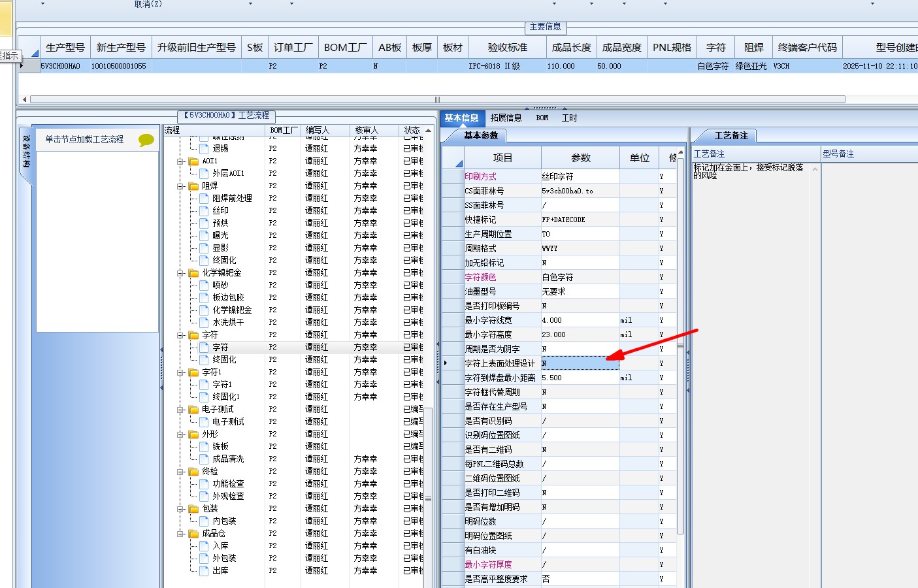Viewport: 918px width, 588px height.
Task: Click the yellow speech bubble icon
Action: pos(146,140)
